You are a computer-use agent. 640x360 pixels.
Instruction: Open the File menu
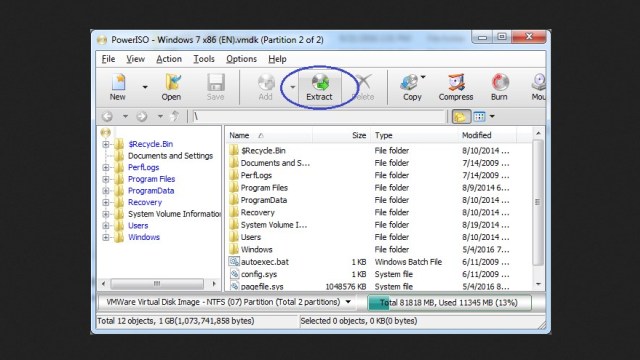(108, 59)
